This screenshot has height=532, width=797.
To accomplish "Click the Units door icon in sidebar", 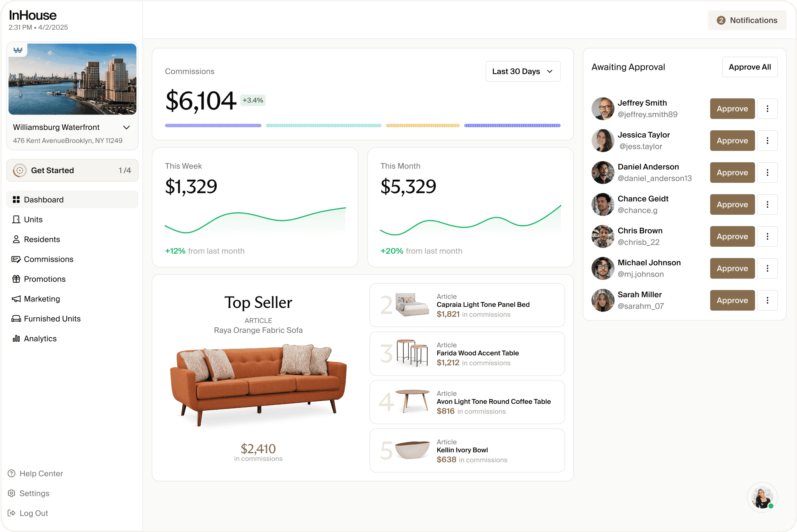I will click(16, 219).
